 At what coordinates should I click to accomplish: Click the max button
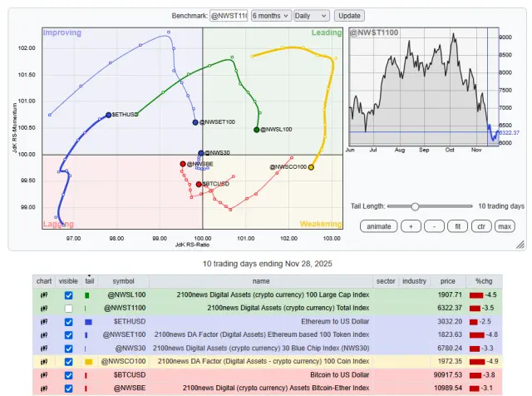[x=505, y=226]
